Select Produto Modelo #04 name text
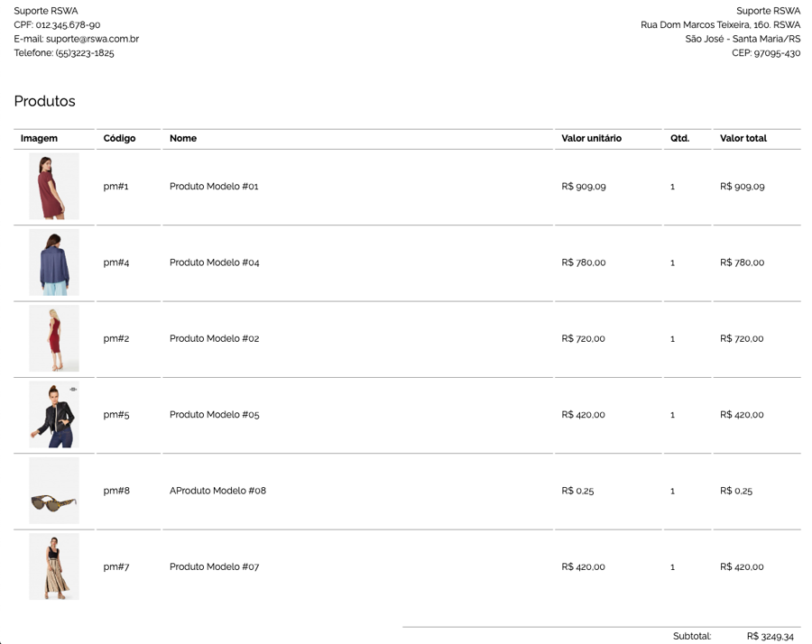The image size is (812, 644). (x=214, y=263)
